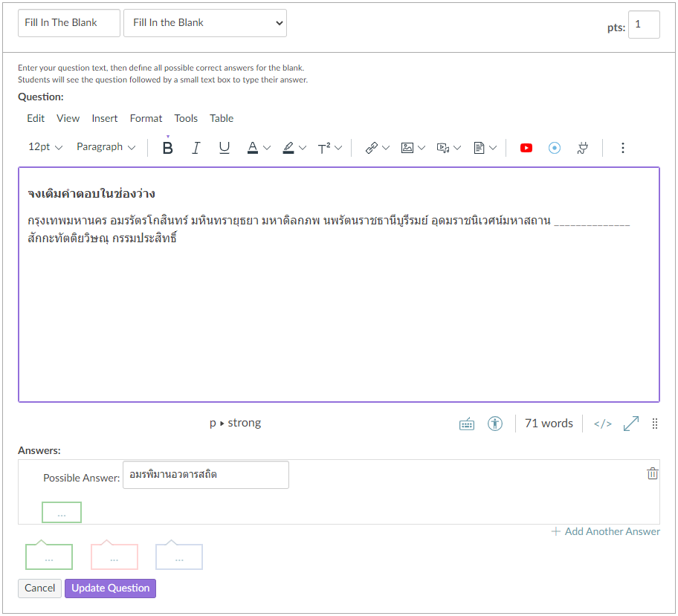Open the Paragraph block format dropdown
Viewport: 678px width, 616px height.
106,147
